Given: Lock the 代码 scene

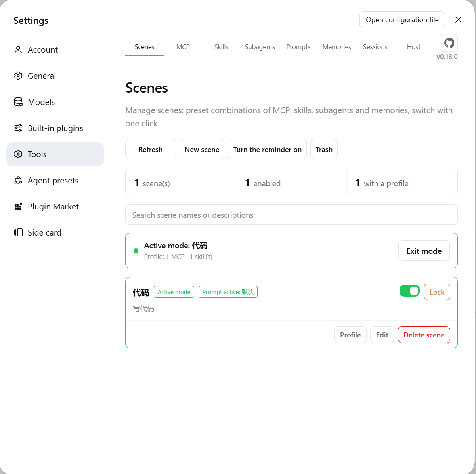Looking at the screenshot, I should pyautogui.click(x=437, y=292).
